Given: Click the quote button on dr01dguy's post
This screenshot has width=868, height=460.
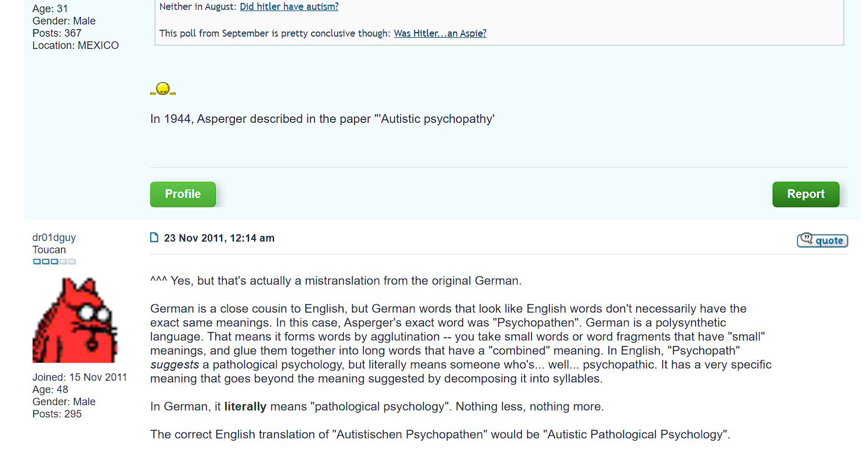Looking at the screenshot, I should (822, 240).
